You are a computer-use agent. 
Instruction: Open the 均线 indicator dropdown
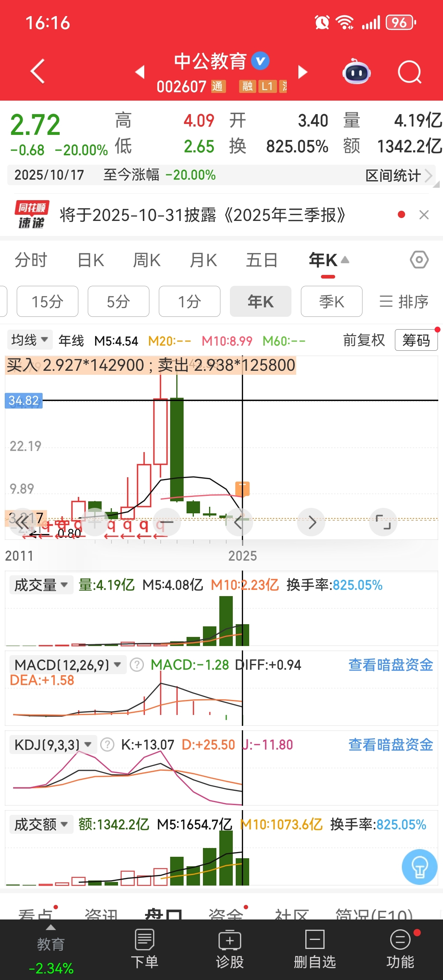(x=30, y=340)
